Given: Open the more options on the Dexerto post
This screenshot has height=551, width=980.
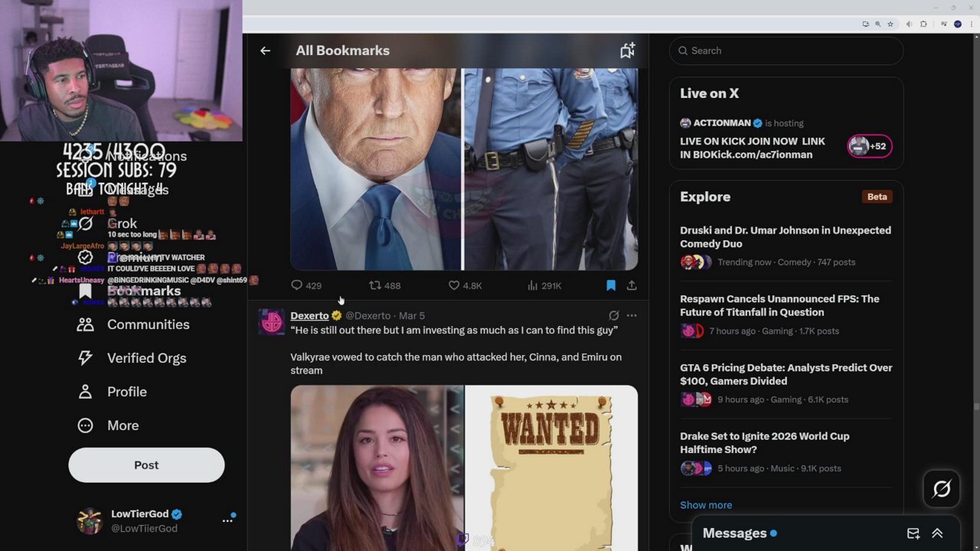Looking at the screenshot, I should coord(632,315).
